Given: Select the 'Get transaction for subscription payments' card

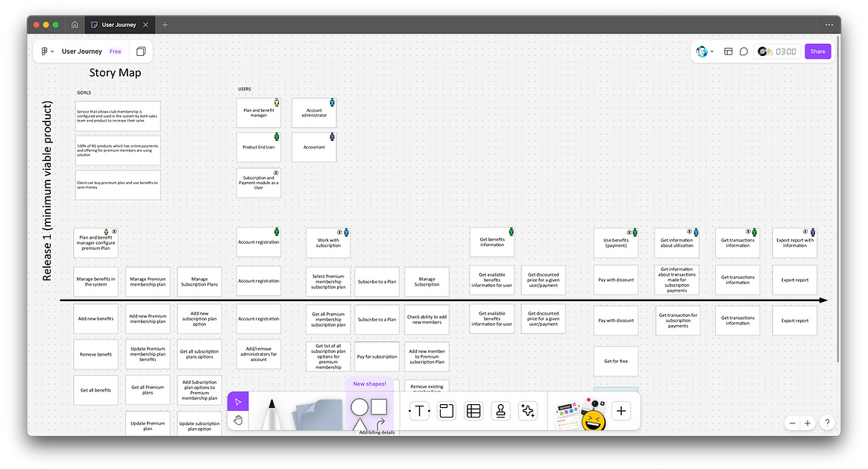Looking at the screenshot, I should point(678,321).
